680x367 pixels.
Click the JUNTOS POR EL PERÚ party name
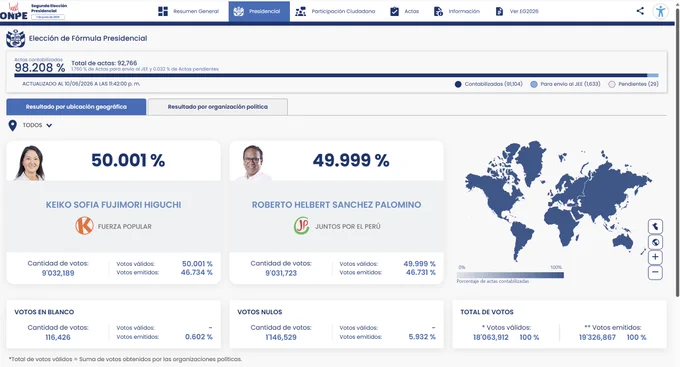pyautogui.click(x=347, y=226)
